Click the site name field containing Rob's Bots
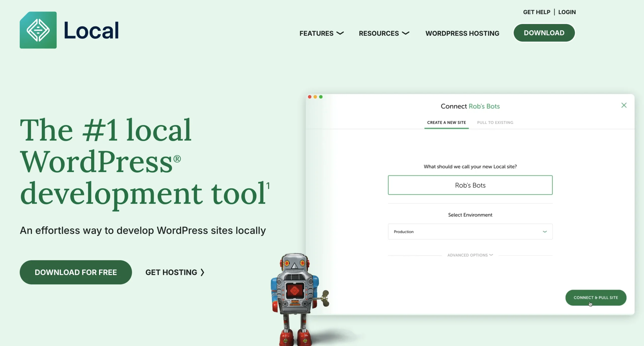The image size is (644, 346). [470, 185]
